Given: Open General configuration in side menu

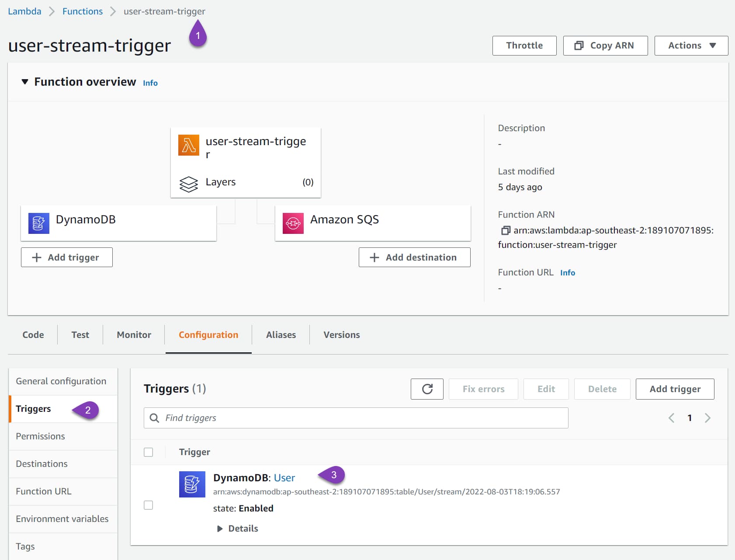Looking at the screenshot, I should [x=63, y=381].
